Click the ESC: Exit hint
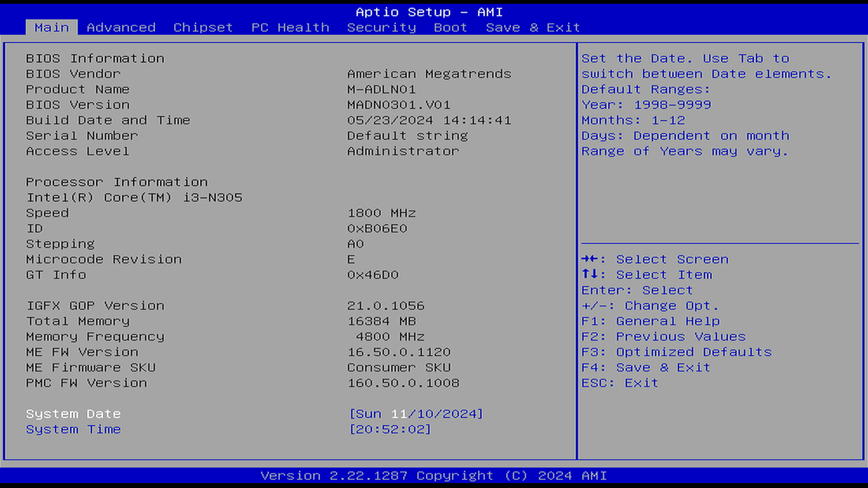 coord(619,383)
